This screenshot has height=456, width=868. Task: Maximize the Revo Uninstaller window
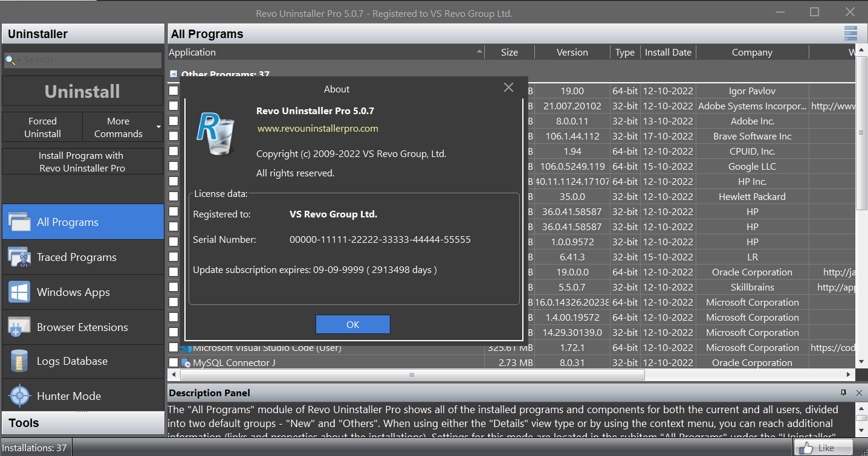click(815, 12)
